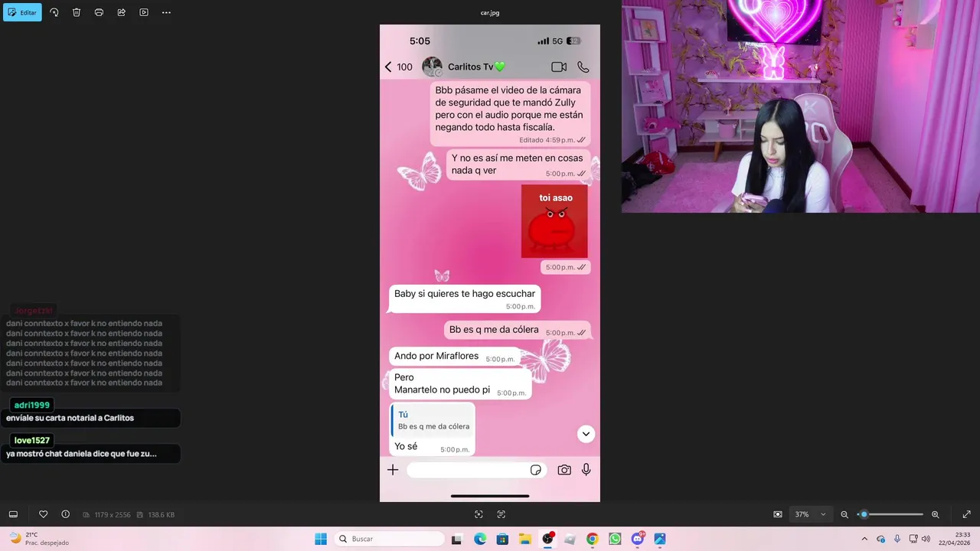Rotate the image with the rotate icon

coord(54,12)
